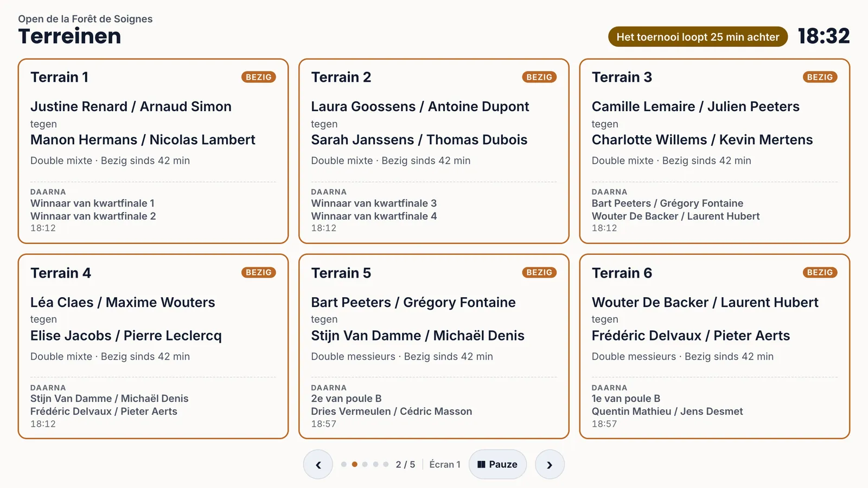Jump to the fifth pagination dot

pyautogui.click(x=386, y=464)
